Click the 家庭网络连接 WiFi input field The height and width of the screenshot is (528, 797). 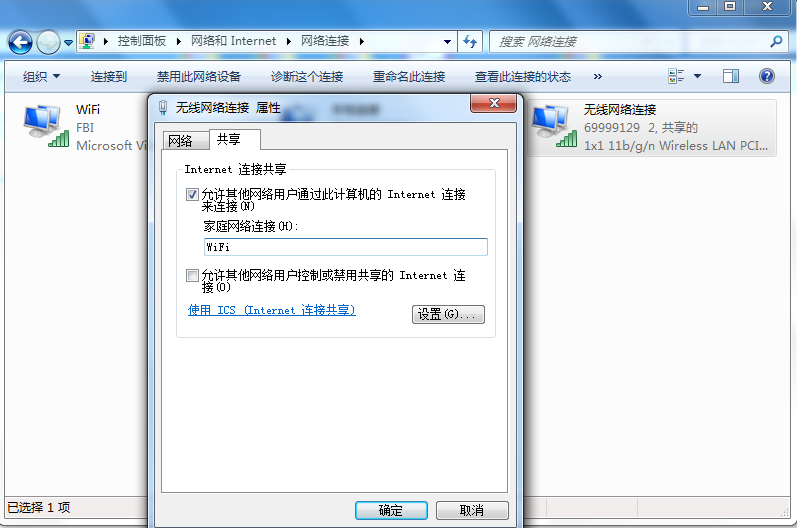click(346, 247)
